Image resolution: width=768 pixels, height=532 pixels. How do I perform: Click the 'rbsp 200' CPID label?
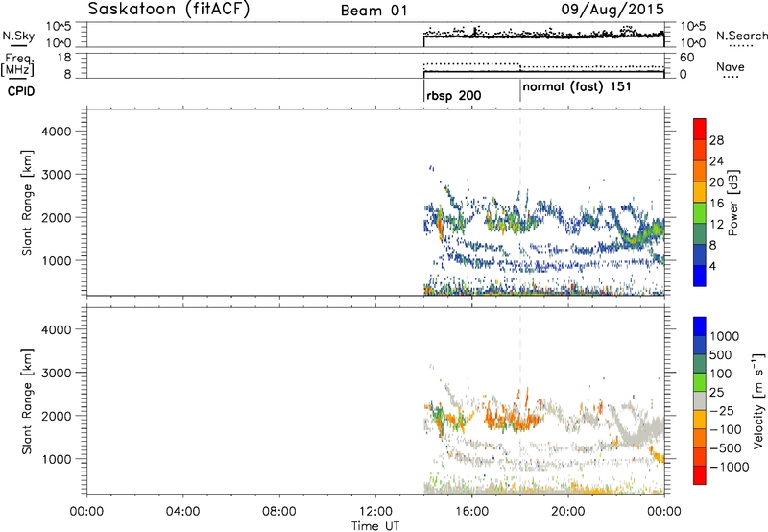pyautogui.click(x=453, y=96)
